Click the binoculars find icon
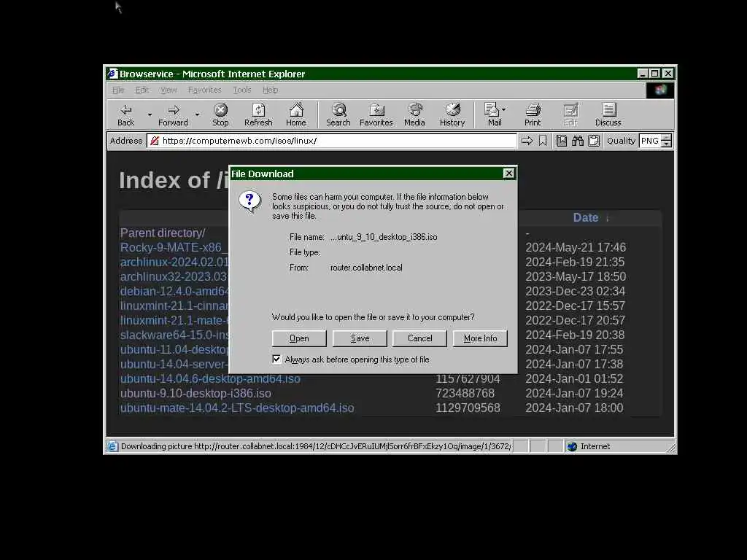 click(578, 141)
